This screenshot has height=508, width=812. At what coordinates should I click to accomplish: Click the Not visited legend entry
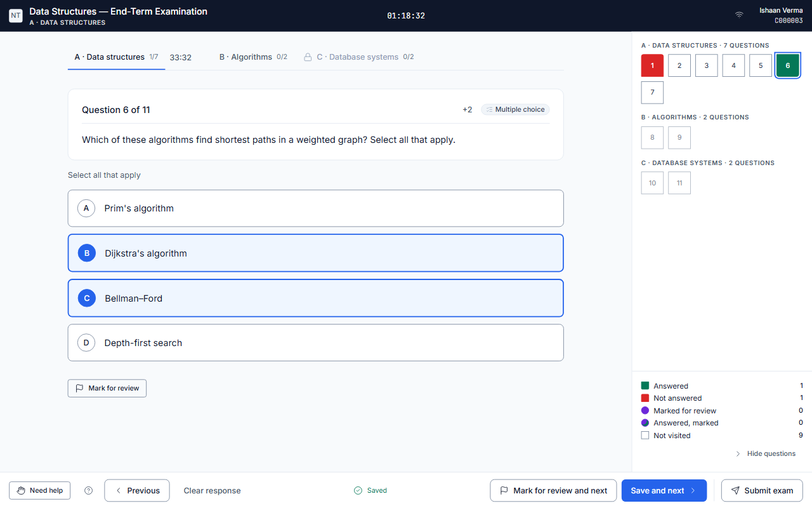722,436
